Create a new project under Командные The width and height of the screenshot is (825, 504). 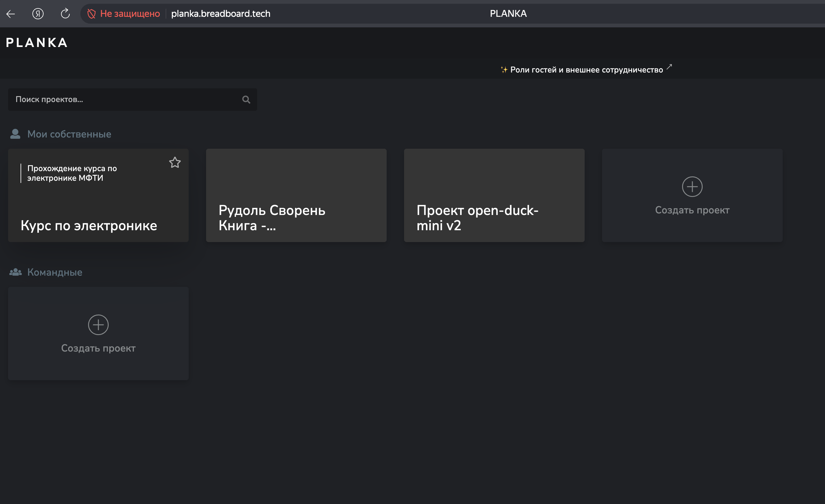[x=98, y=333]
